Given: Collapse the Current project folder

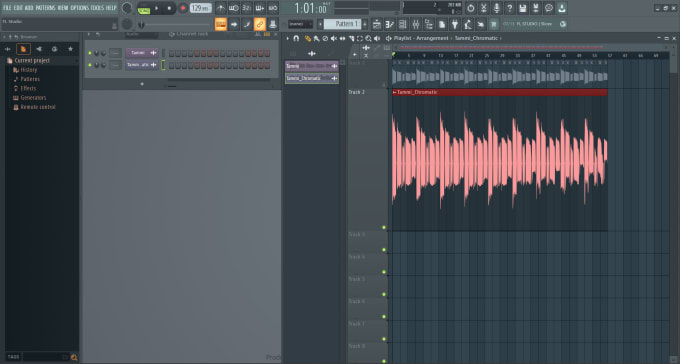Looking at the screenshot, I should 32,61.
